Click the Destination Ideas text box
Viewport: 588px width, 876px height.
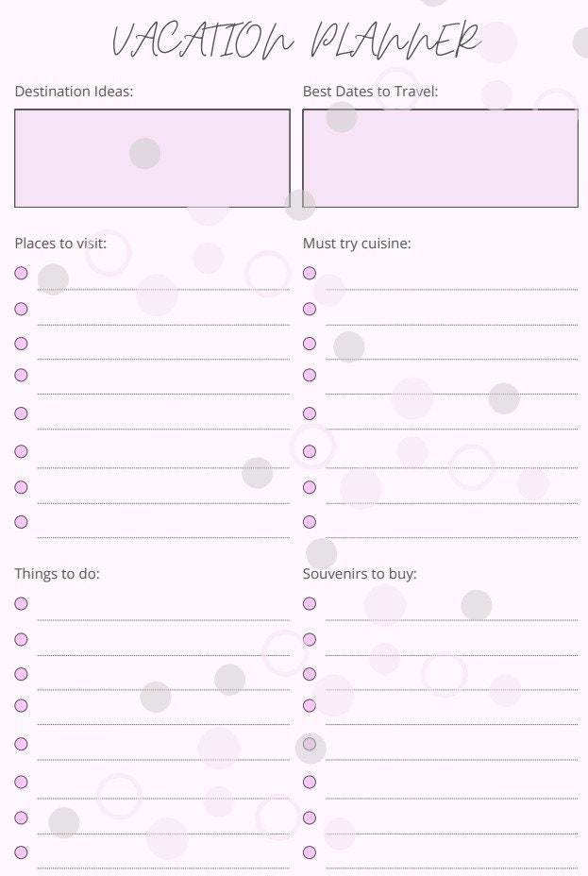click(152, 158)
